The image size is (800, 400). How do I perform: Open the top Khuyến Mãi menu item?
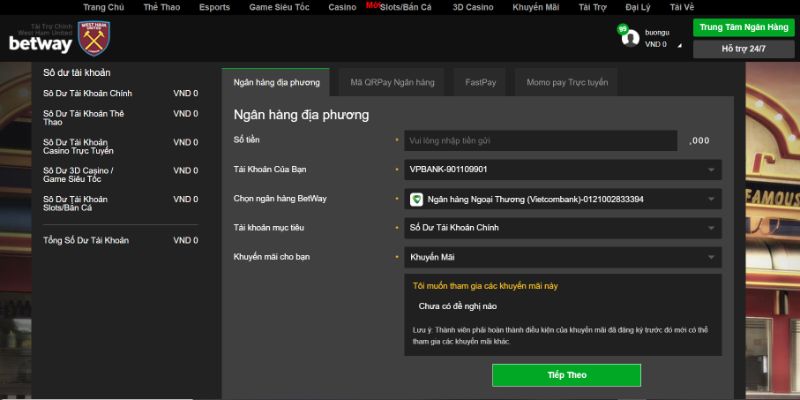536,7
